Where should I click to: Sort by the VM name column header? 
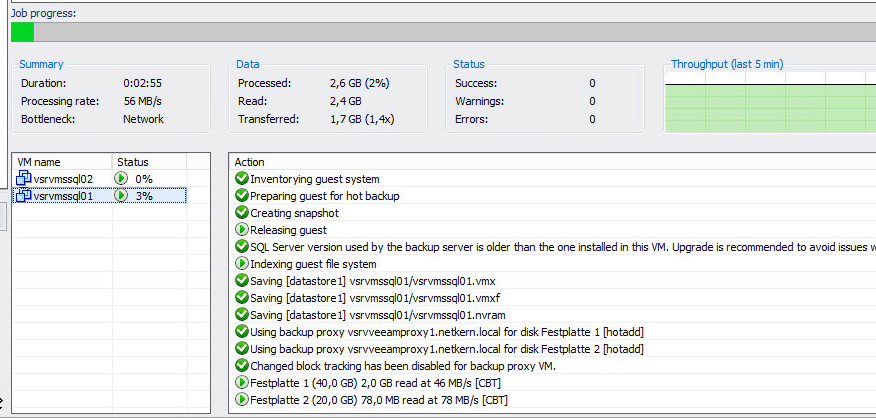(63, 162)
